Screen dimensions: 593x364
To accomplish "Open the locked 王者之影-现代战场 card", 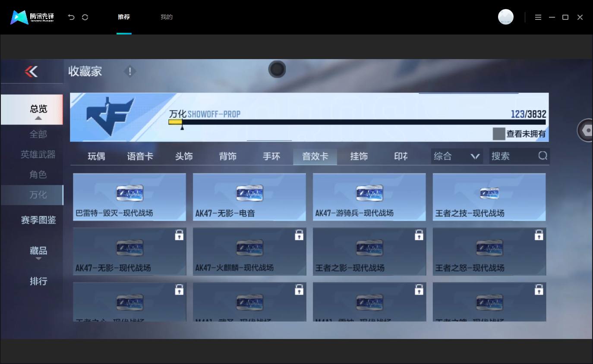I will pos(369,251).
